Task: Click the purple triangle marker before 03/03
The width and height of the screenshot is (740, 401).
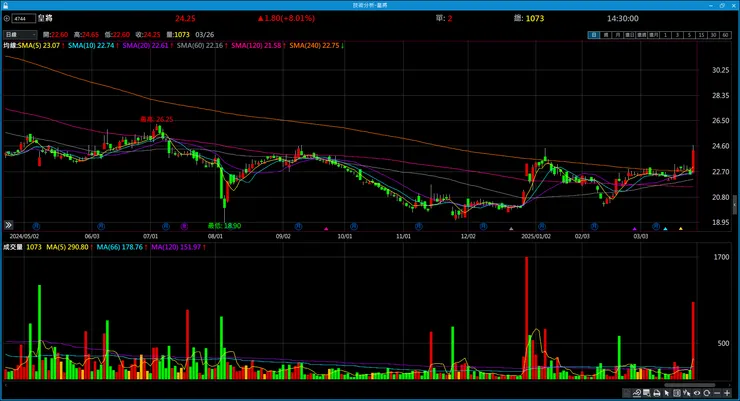Action: pos(634,229)
